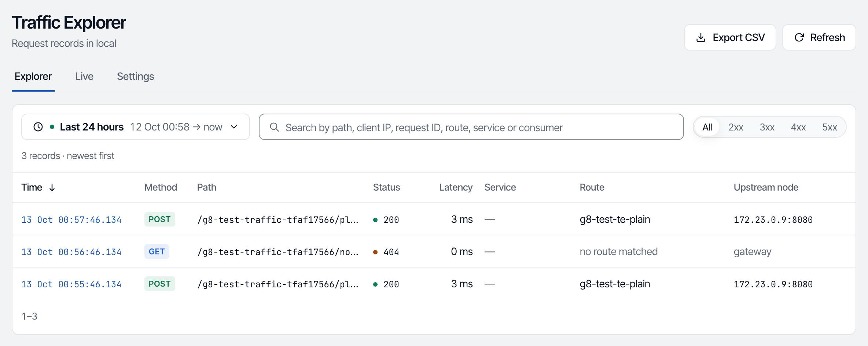Expand the Last 24 hours chevron
This screenshot has height=346, width=868.
coord(234,127)
